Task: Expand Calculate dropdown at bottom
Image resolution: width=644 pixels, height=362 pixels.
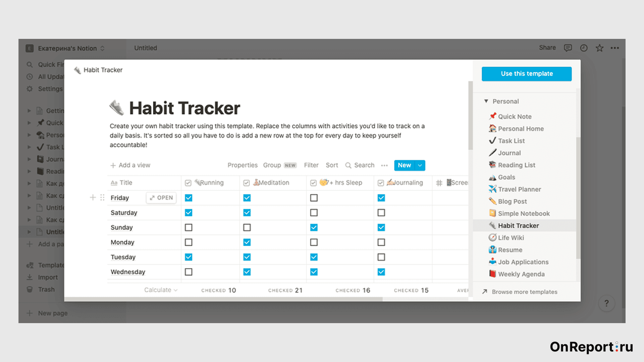Action: point(161,290)
